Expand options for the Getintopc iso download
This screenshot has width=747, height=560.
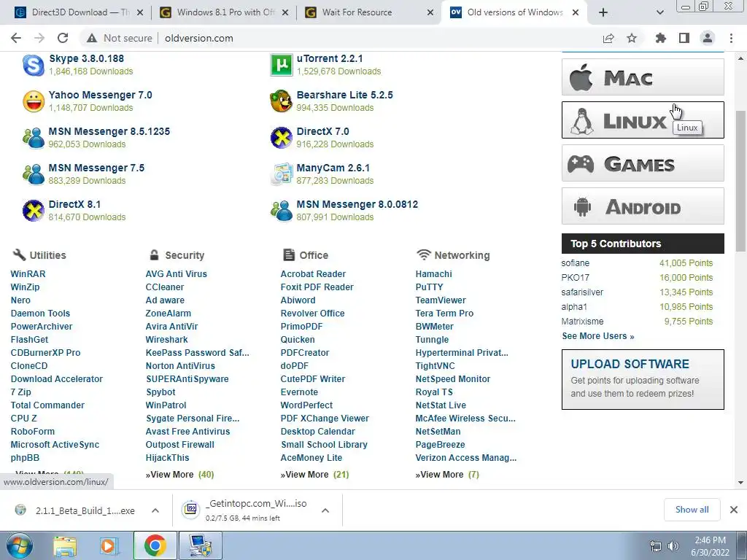coord(325,510)
